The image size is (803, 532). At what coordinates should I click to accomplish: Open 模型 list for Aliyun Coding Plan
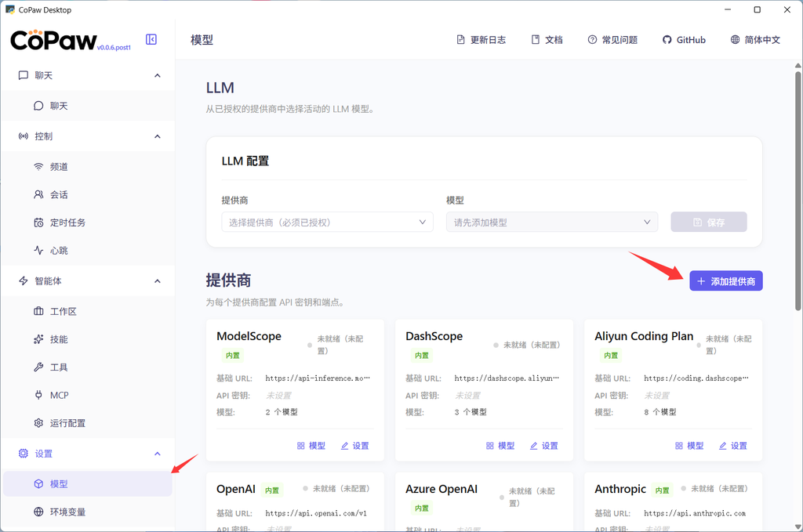(689, 446)
